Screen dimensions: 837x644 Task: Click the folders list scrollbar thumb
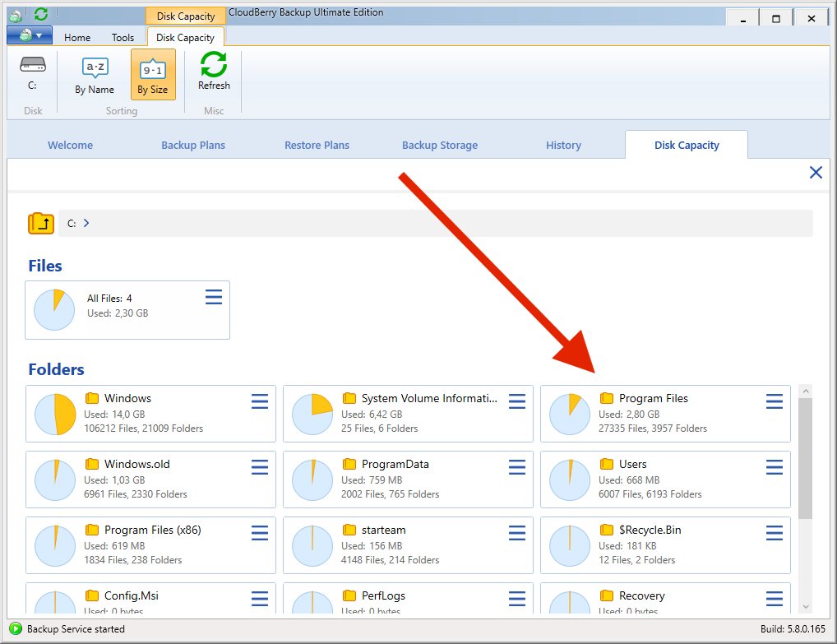pyautogui.click(x=806, y=458)
